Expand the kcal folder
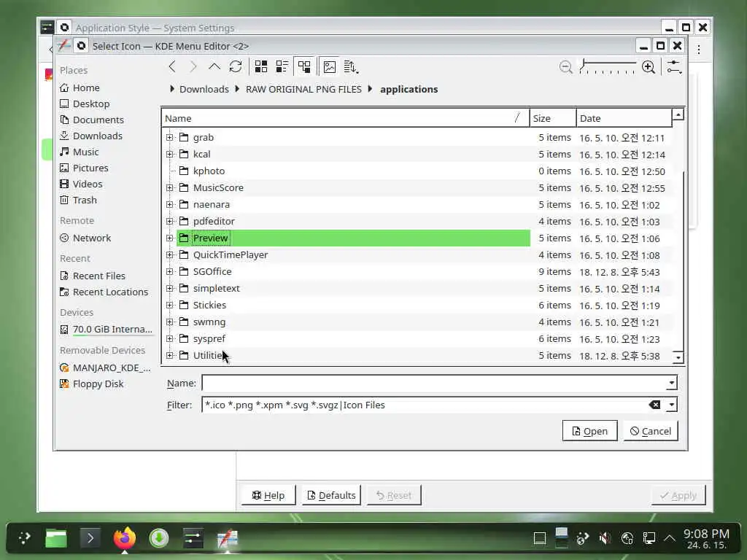 [169, 155]
